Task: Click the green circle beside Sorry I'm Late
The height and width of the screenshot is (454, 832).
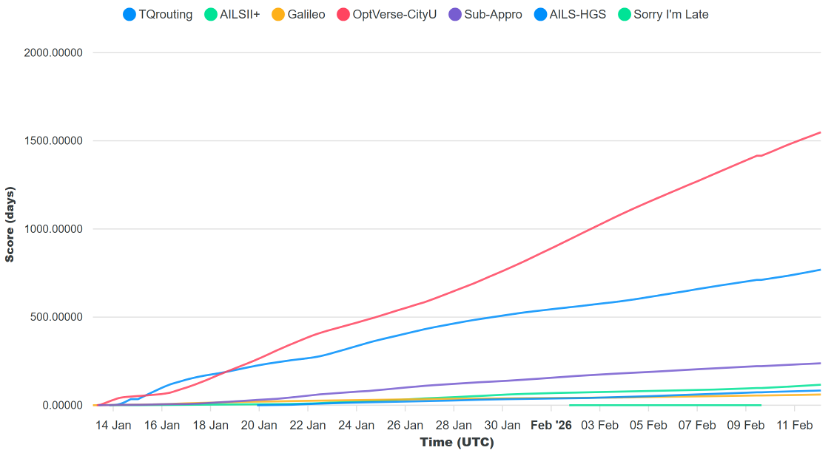Action: tap(625, 15)
